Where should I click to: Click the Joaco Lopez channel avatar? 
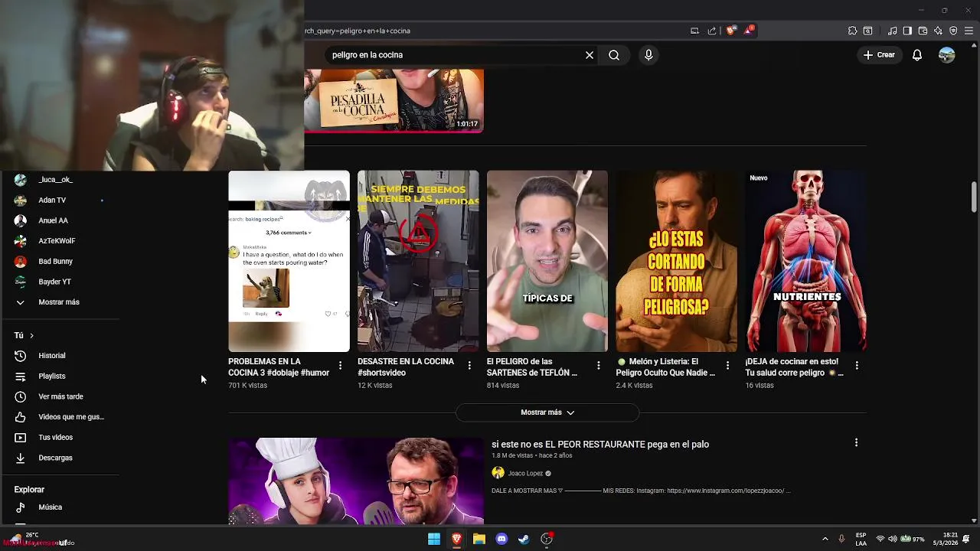[x=498, y=473]
